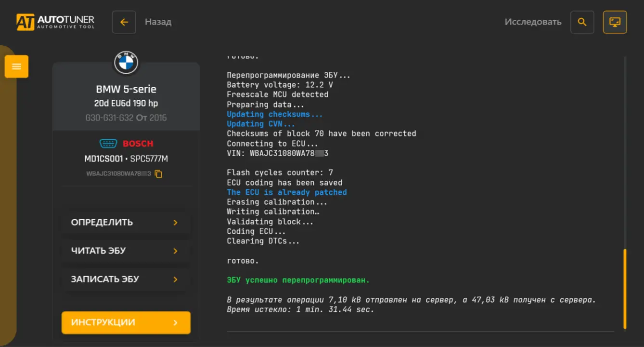The width and height of the screenshot is (644, 347).
Task: Click the VIN line in the log
Action: coord(278,153)
